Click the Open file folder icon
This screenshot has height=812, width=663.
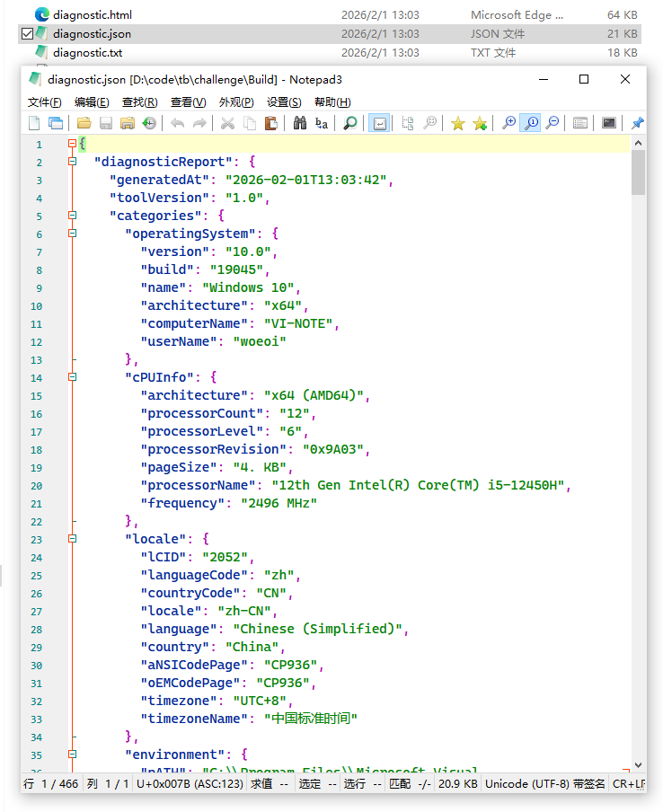coord(84,123)
